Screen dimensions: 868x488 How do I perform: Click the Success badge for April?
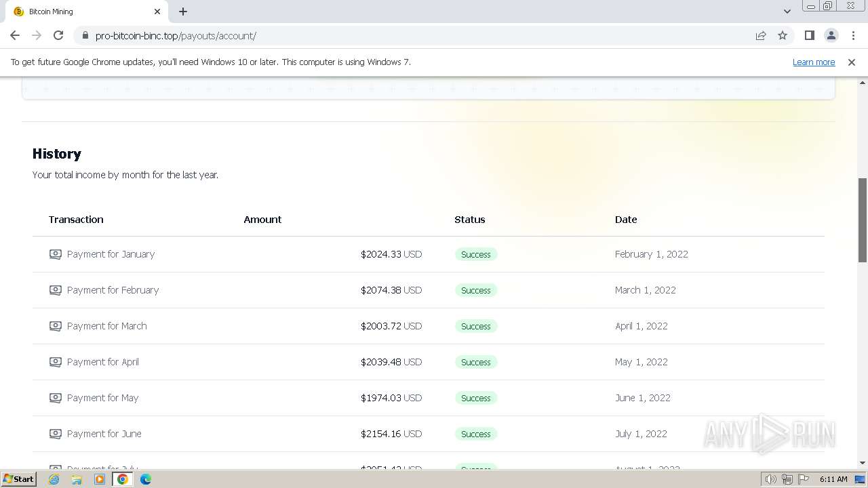coord(476,362)
